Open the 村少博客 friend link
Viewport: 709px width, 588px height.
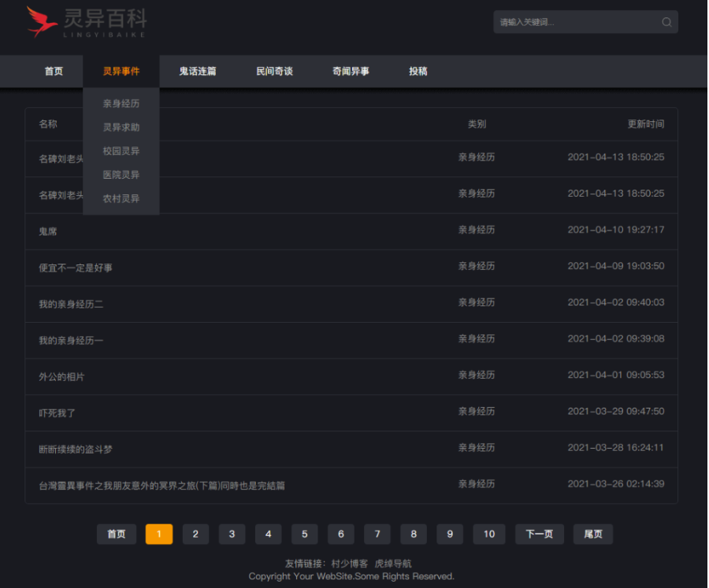(x=350, y=564)
